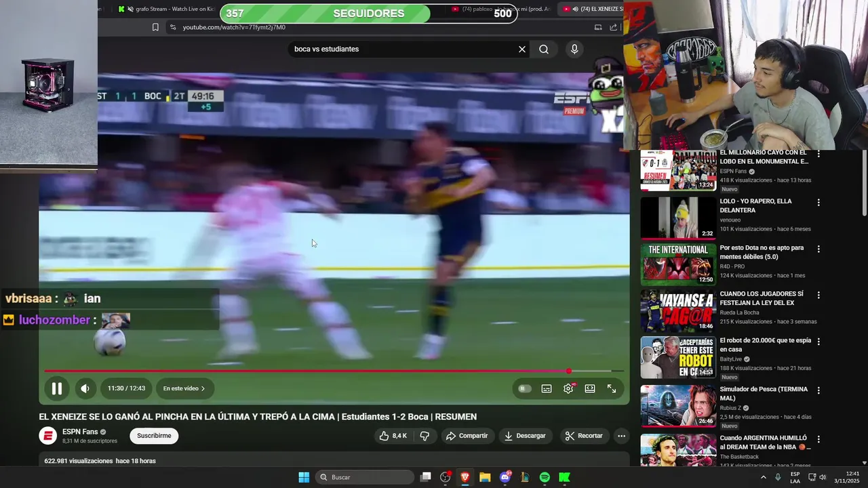The height and width of the screenshot is (488, 868).
Task: Open Task View from the taskbar
Action: 425,477
